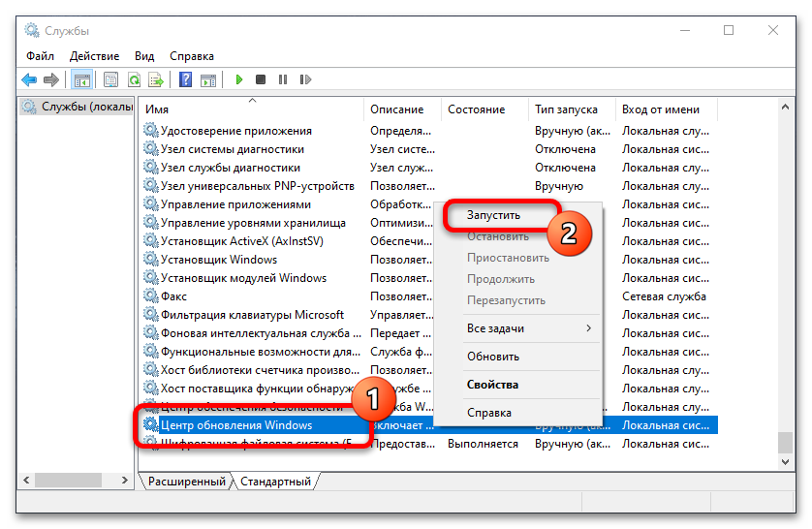Switch to the Расширенный tab
Viewport: 812px width, 529px height.
[x=187, y=482]
